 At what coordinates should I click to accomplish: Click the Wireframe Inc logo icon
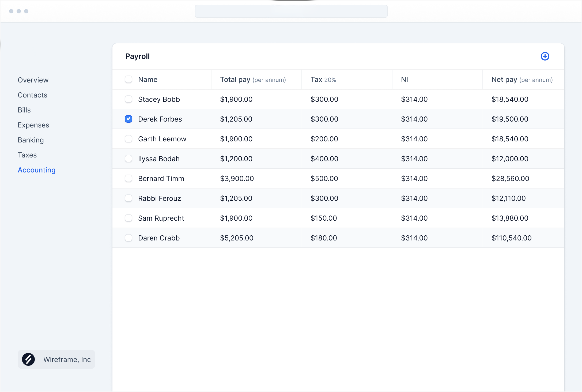coord(28,359)
